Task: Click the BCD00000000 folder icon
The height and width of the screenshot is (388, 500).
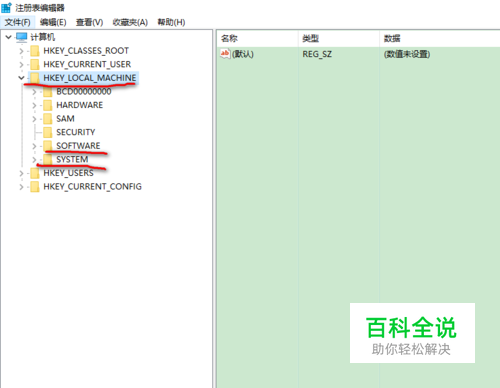Action: tap(48, 92)
